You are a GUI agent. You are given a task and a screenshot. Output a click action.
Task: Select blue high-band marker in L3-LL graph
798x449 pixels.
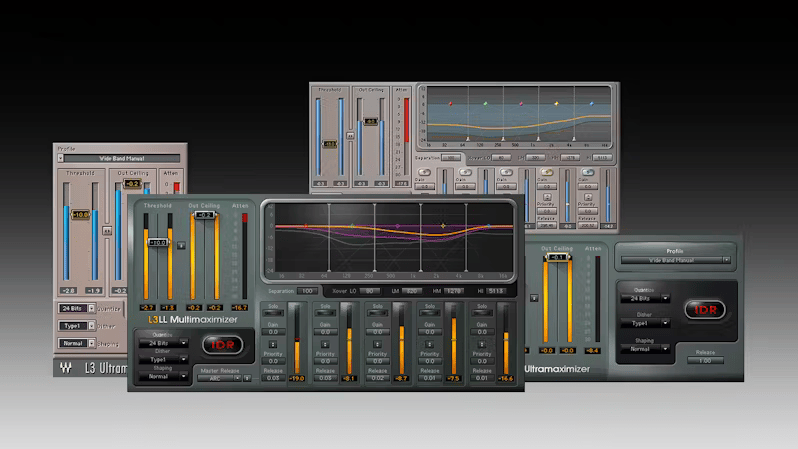point(489,226)
